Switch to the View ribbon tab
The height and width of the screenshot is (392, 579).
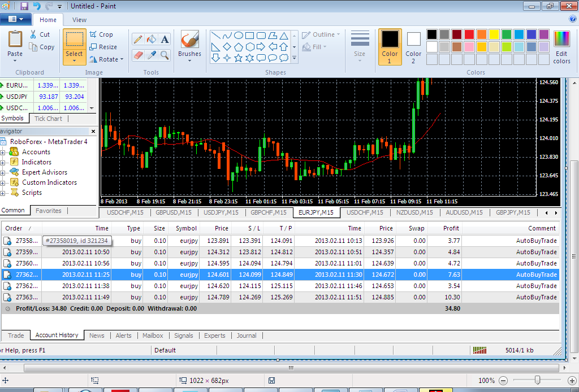coord(79,20)
